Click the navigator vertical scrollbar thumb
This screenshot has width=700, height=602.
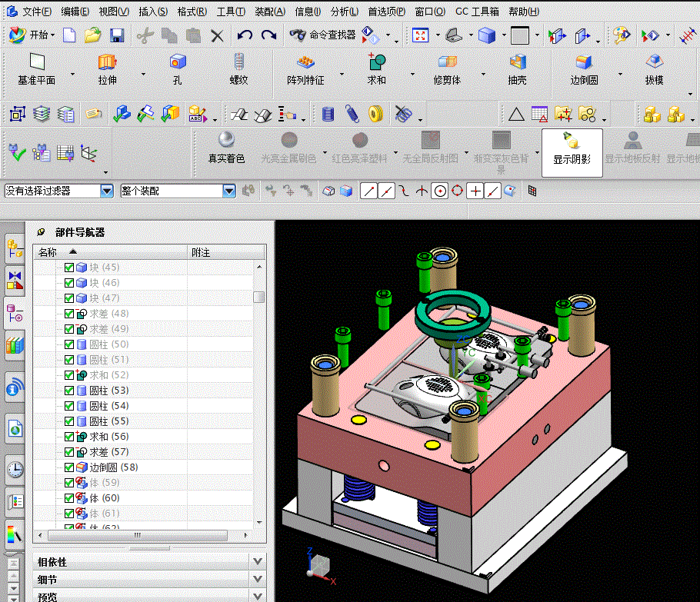pyautogui.click(x=259, y=298)
